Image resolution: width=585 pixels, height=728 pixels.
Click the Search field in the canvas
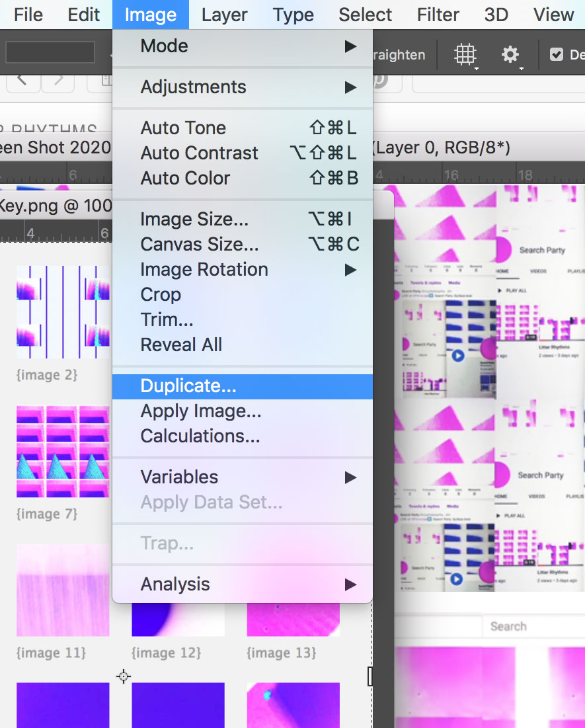pyautogui.click(x=533, y=626)
